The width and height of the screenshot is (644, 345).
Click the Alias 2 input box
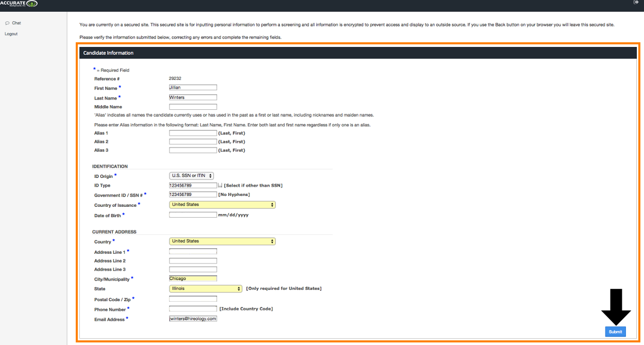pyautogui.click(x=193, y=141)
